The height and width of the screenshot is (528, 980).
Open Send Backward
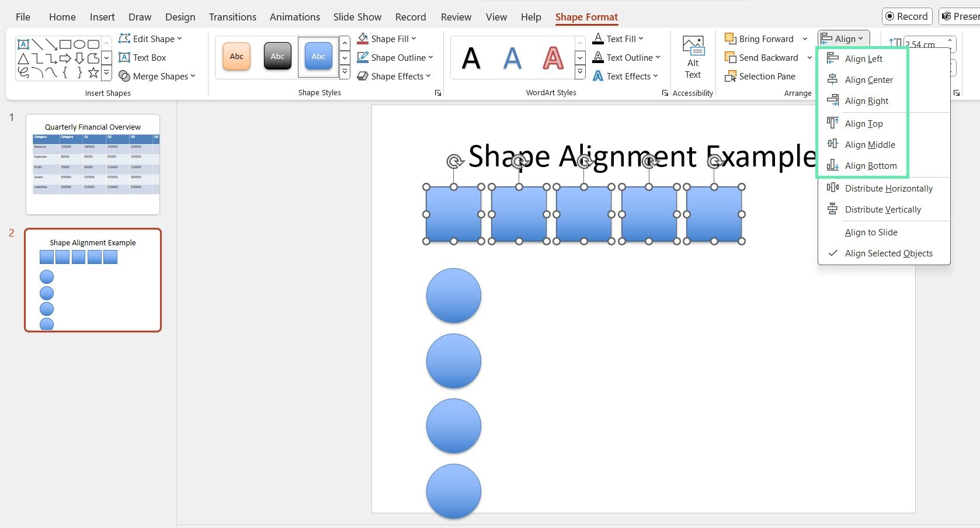[765, 57]
